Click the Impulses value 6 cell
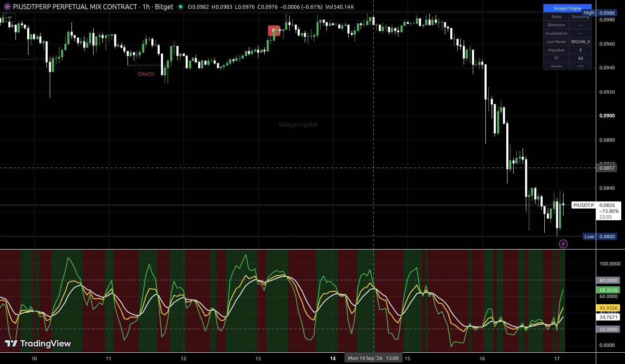The image size is (625, 364). [x=580, y=50]
